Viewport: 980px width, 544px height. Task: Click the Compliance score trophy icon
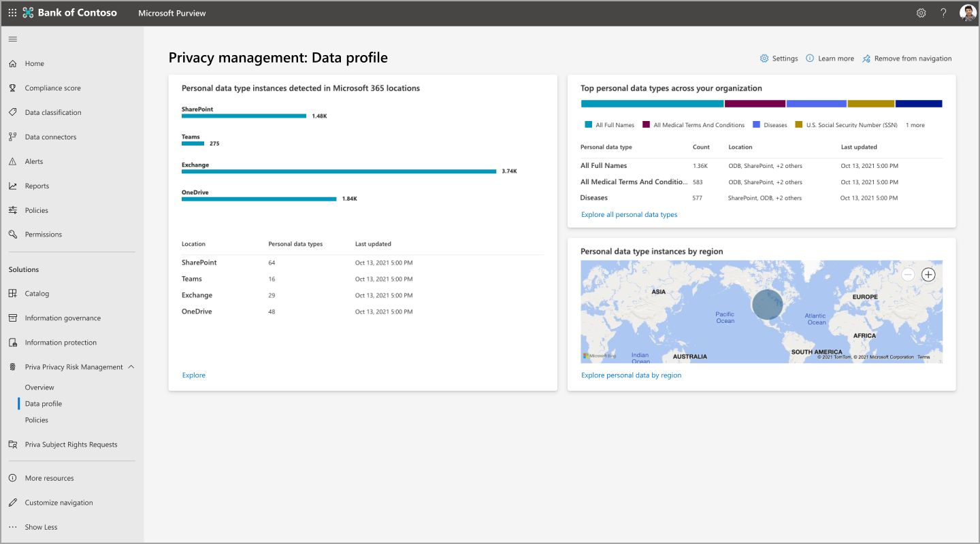[x=12, y=88]
